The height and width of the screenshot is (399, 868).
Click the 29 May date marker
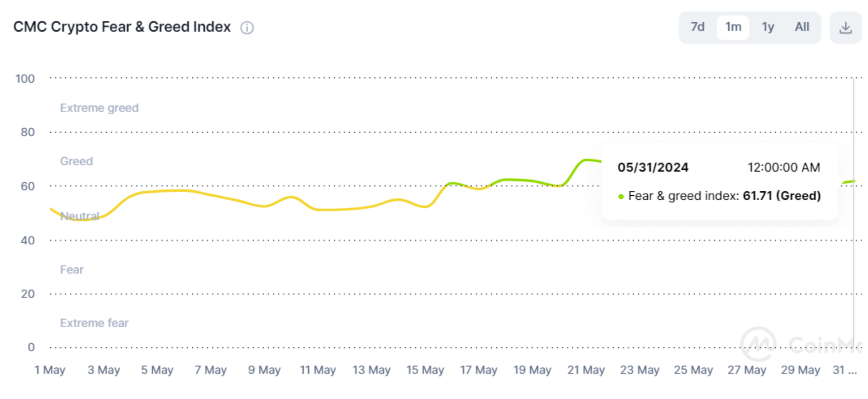(x=800, y=370)
